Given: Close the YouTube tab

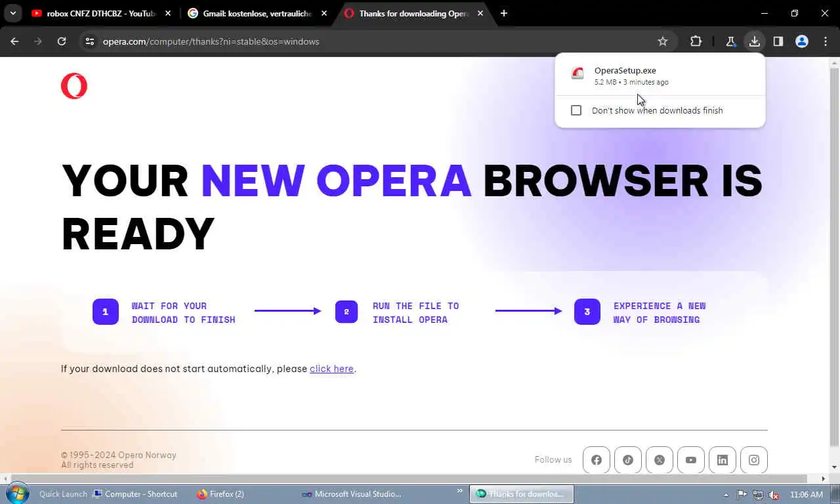Looking at the screenshot, I should coord(168,13).
